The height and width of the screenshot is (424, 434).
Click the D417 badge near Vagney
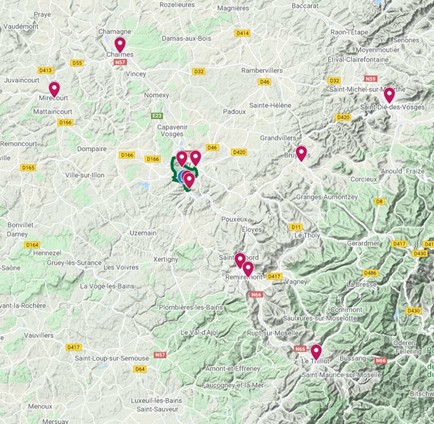pos(274,276)
